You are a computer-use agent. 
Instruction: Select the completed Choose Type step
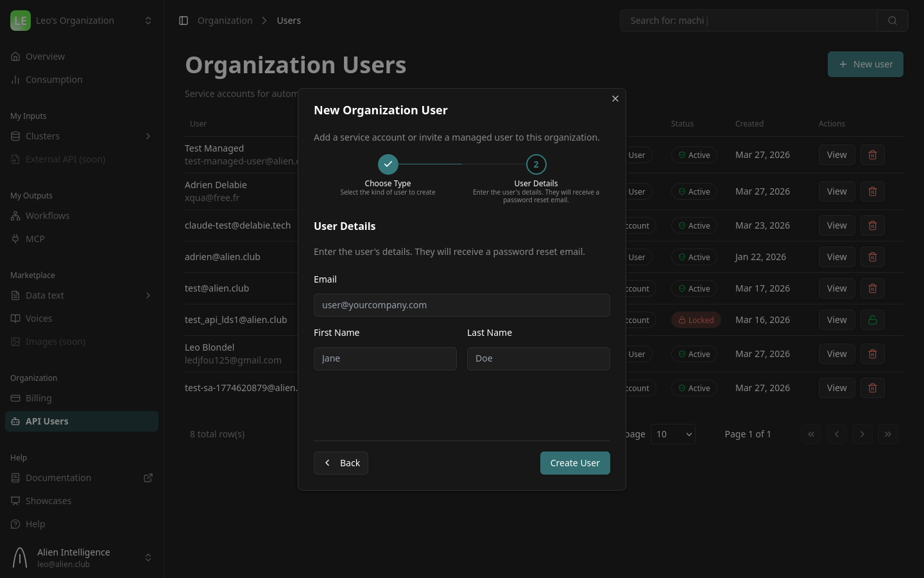[x=388, y=164]
